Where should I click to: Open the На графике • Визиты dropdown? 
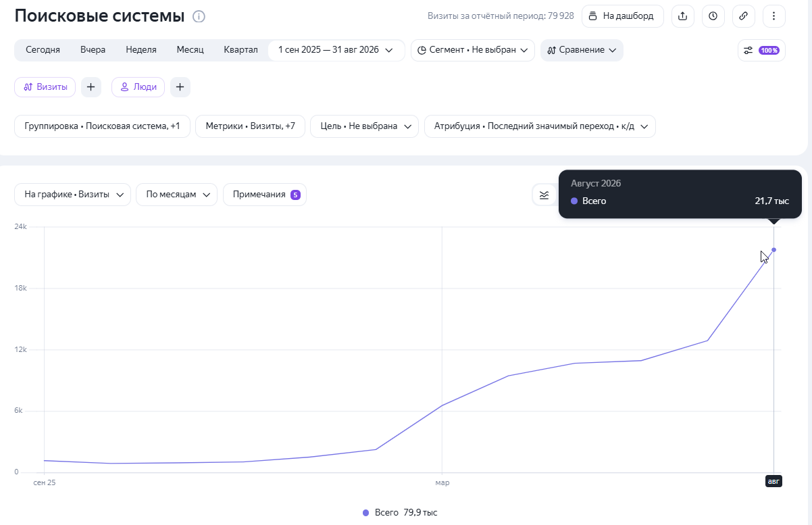[x=72, y=195]
